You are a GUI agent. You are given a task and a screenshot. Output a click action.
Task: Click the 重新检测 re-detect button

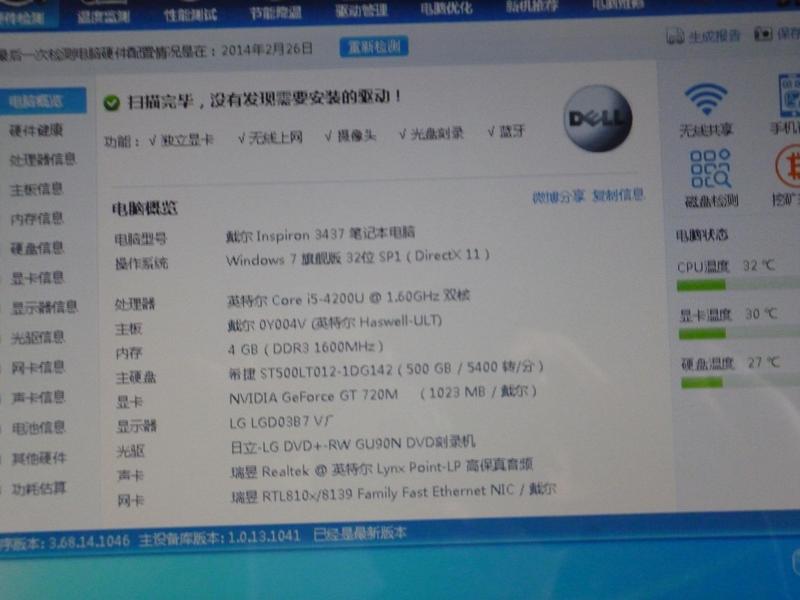coord(373,48)
